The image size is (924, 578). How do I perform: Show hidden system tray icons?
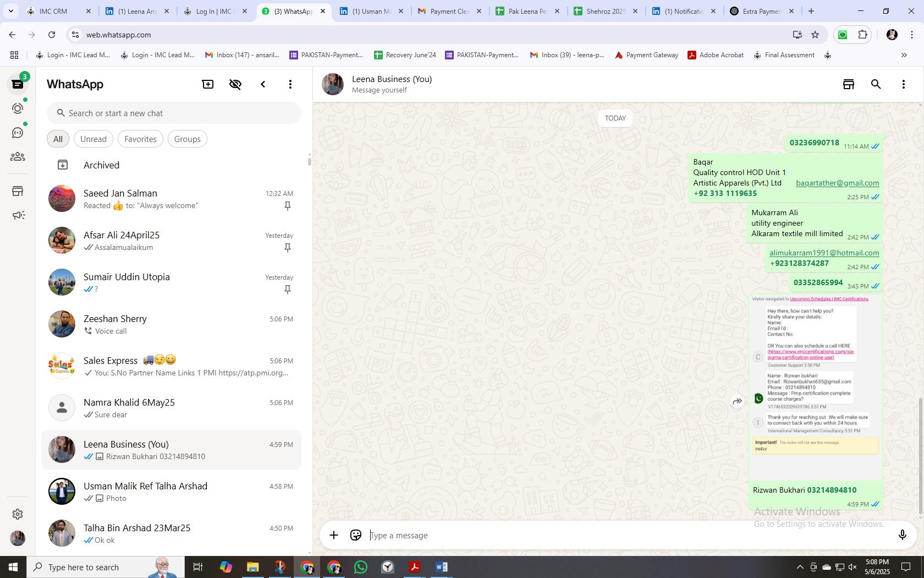(x=800, y=567)
